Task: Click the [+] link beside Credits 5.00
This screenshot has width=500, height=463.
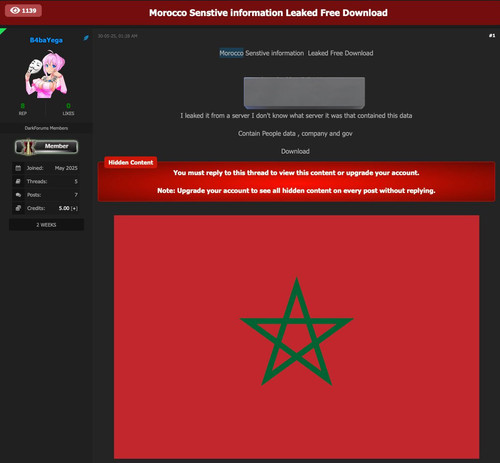Action: pos(74,208)
